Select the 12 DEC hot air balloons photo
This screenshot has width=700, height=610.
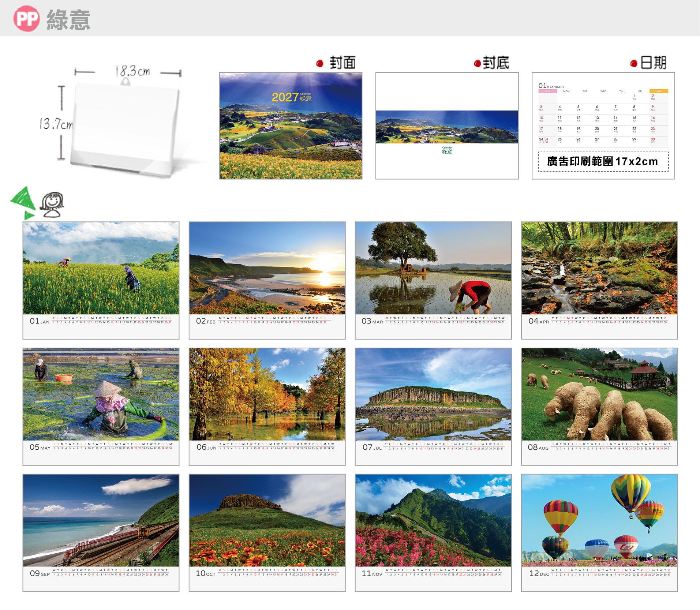pyautogui.click(x=599, y=521)
